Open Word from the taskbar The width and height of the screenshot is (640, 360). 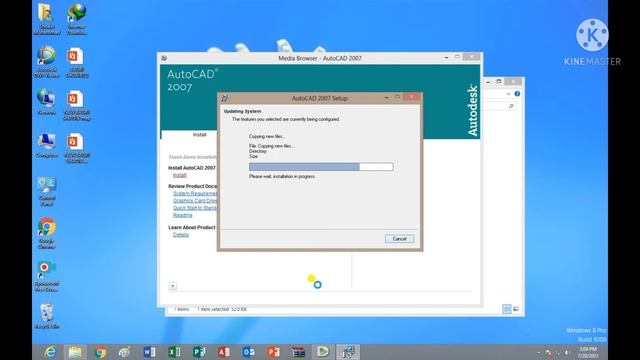[x=149, y=352]
